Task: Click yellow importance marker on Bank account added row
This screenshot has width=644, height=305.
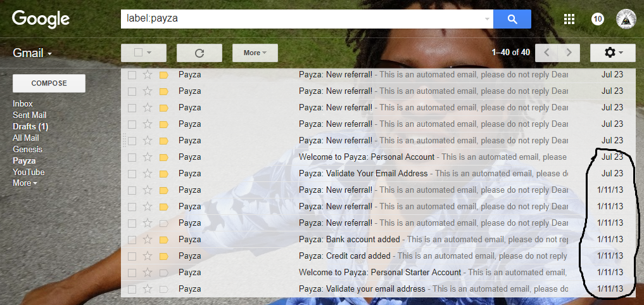Action: (164, 240)
